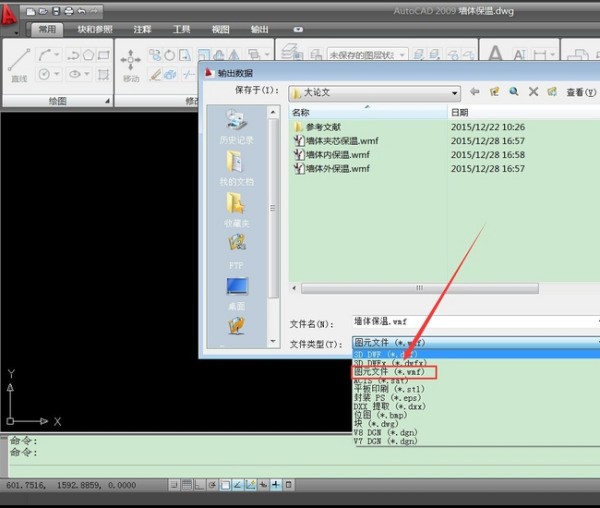Screen dimensions: 600x508
Task: Switch to the 输出 (Output) ribbon tab
Action: pyautogui.click(x=259, y=29)
